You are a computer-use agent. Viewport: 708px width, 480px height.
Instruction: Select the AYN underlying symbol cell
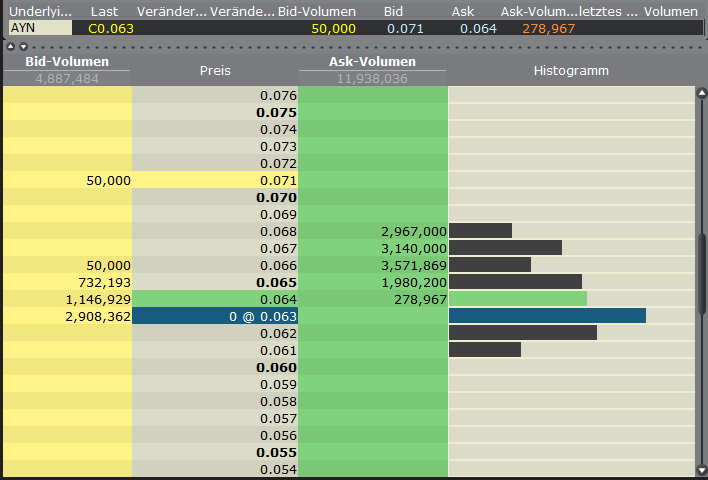click(x=40, y=28)
